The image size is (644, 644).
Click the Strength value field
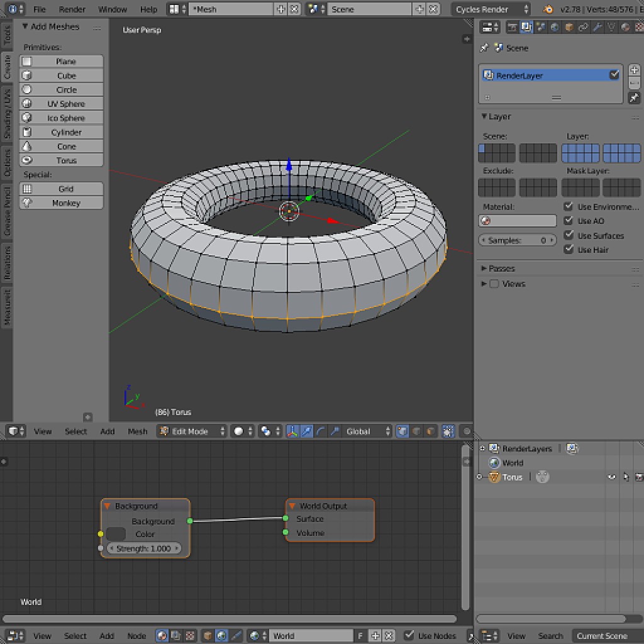pos(143,548)
